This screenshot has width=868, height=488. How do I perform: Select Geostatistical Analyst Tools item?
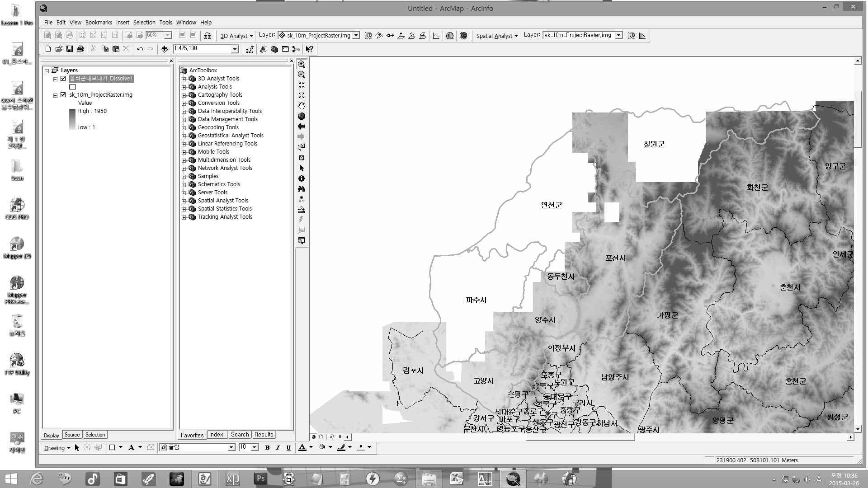coord(231,136)
